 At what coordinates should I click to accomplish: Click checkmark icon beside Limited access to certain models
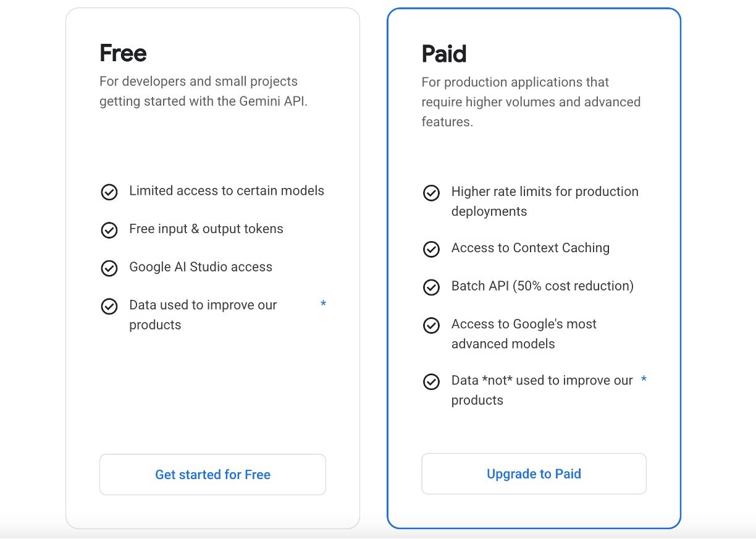pyautogui.click(x=109, y=192)
